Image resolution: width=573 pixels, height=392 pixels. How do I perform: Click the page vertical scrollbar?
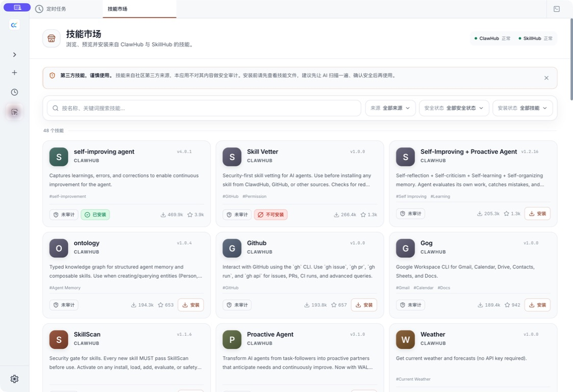click(x=571, y=59)
